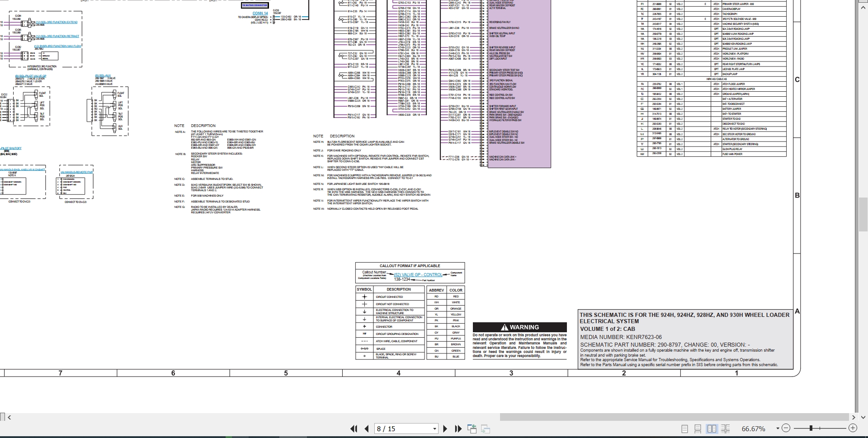Go to the next page
Screen dimensions: 868x438
click(x=445, y=429)
